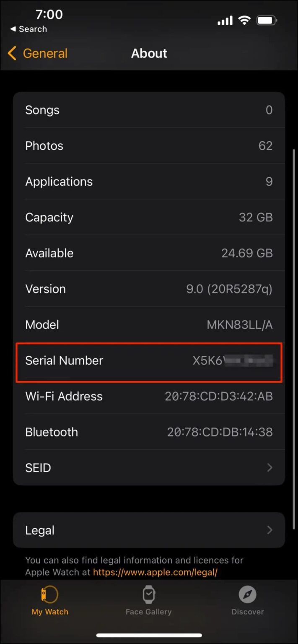Select the Face Gallery watch face icon

[149, 594]
